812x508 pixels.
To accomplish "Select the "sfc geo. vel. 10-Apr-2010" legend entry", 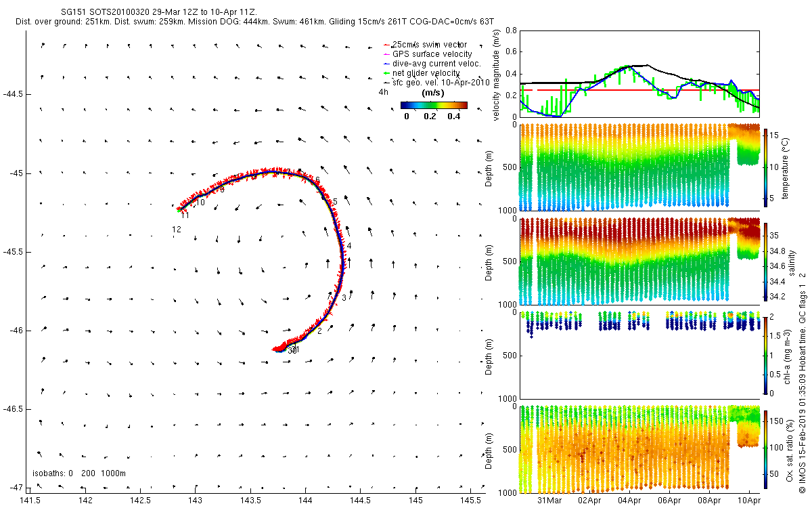I will (x=436, y=82).
